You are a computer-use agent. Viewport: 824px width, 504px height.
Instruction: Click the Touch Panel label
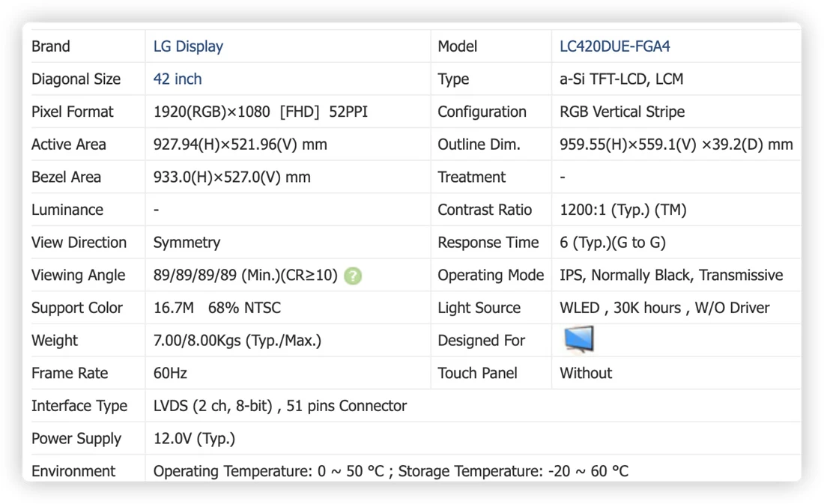click(477, 373)
